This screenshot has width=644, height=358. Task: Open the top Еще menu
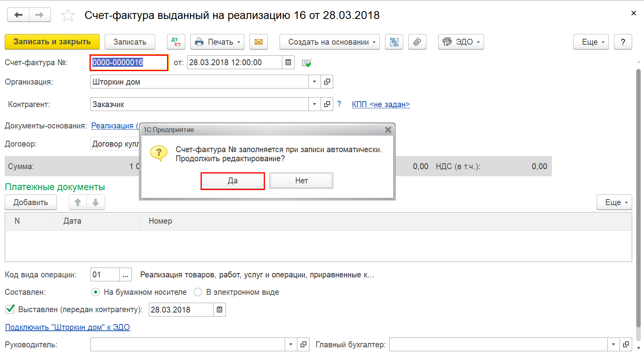[591, 42]
